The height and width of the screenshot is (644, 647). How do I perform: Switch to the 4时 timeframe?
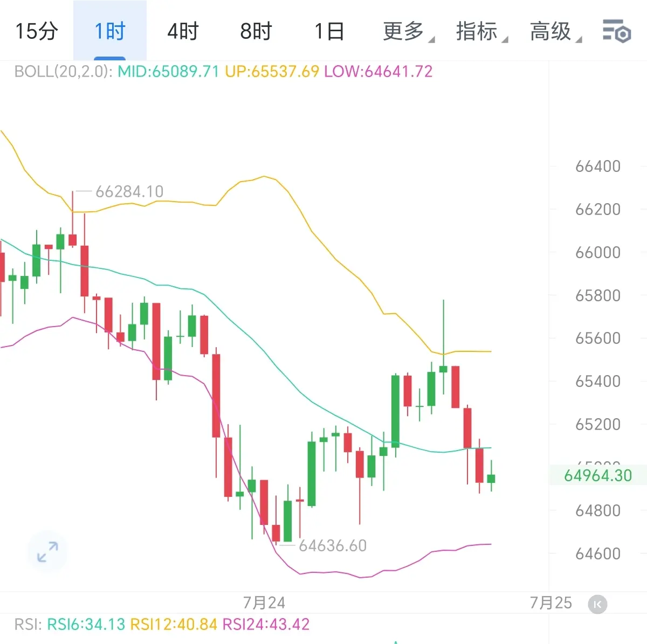point(183,31)
